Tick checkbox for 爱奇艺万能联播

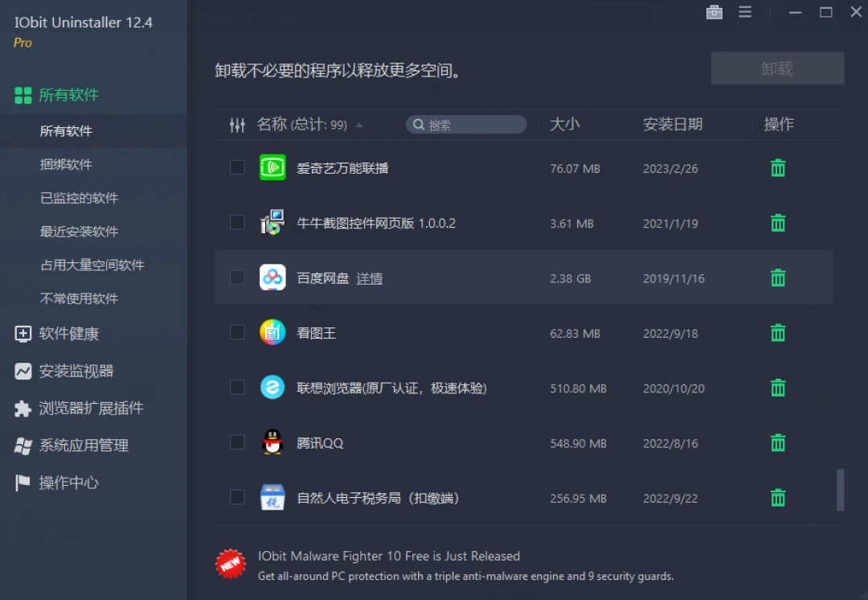coord(237,167)
